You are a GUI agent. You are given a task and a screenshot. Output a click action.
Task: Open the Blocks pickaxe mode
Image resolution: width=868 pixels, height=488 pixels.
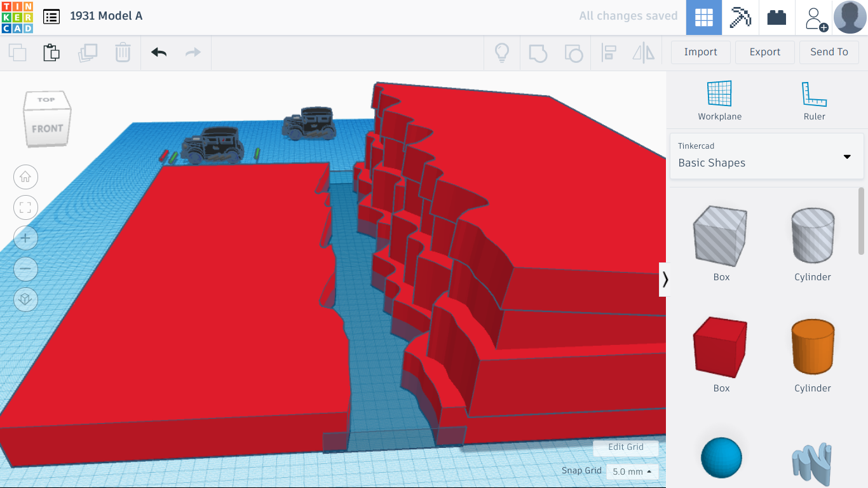pyautogui.click(x=740, y=17)
